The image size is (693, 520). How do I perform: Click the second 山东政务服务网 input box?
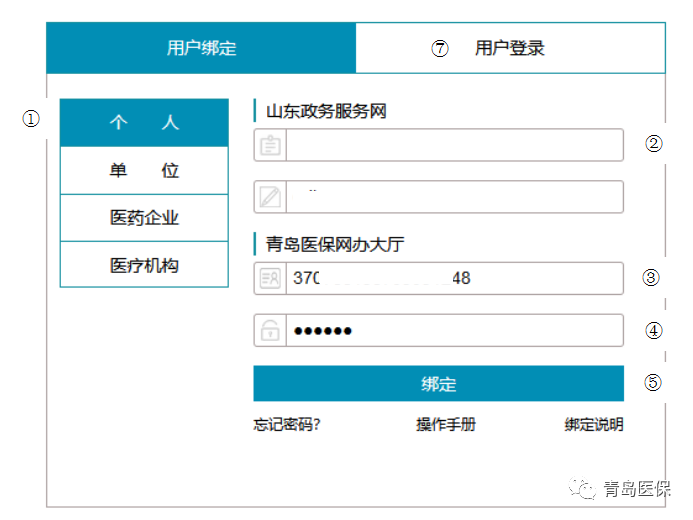(x=453, y=197)
